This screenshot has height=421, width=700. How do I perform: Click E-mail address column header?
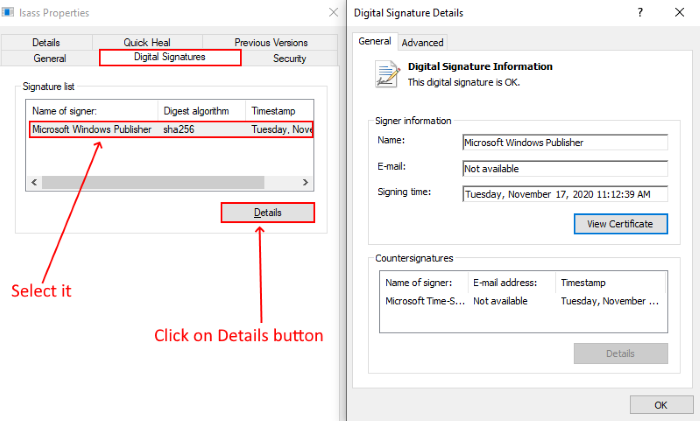click(512, 283)
